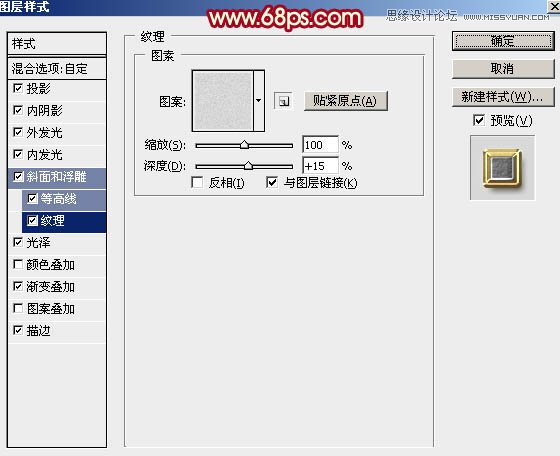Select the 样式 list header
The image size is (560, 456).
click(x=57, y=44)
